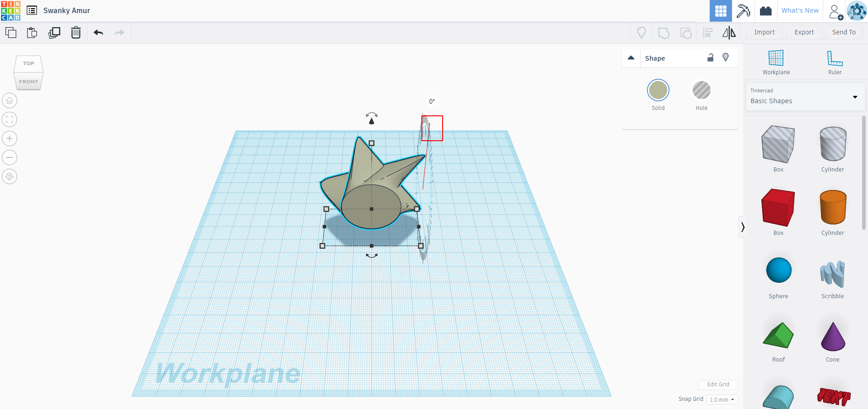This screenshot has height=409, width=868.
Task: Pick the red Text shape
Action: click(x=834, y=397)
